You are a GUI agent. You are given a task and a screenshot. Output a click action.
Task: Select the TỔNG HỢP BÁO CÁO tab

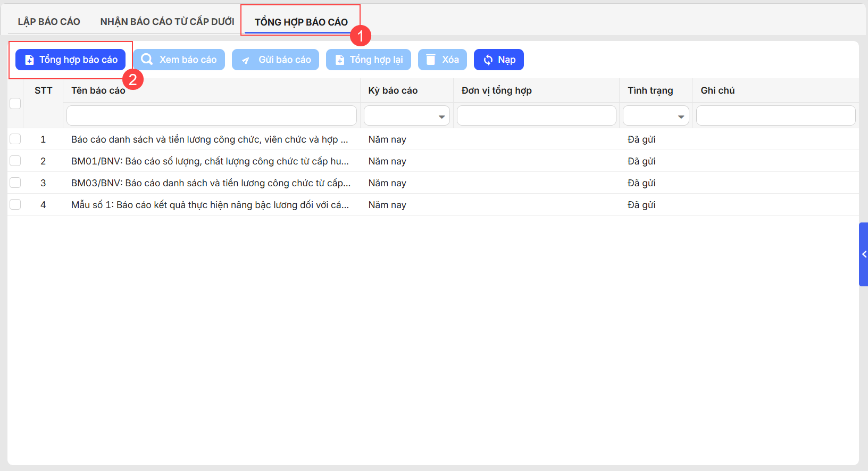(301, 22)
